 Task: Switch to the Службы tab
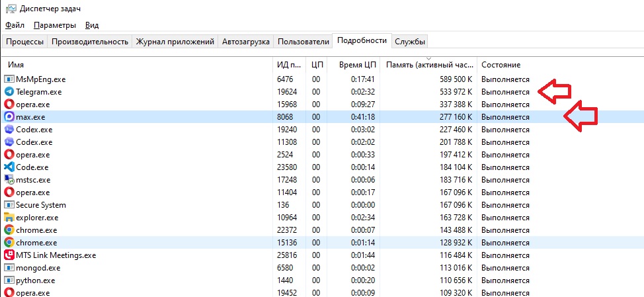tap(410, 42)
